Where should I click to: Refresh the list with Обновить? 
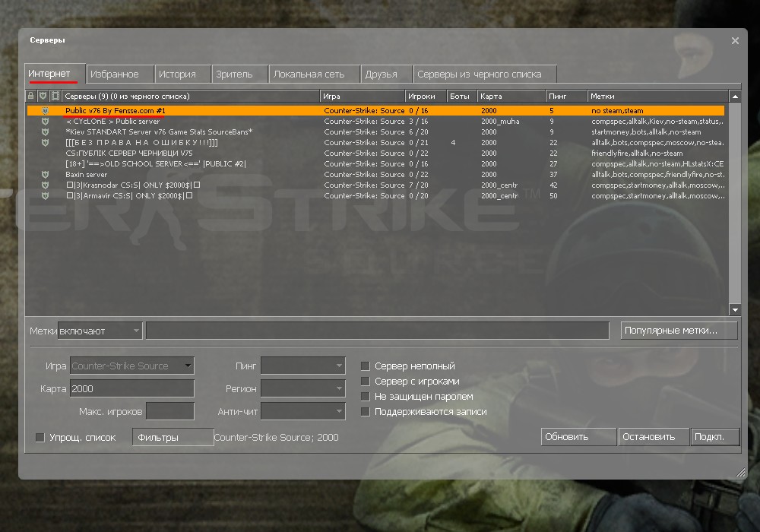[578, 436]
